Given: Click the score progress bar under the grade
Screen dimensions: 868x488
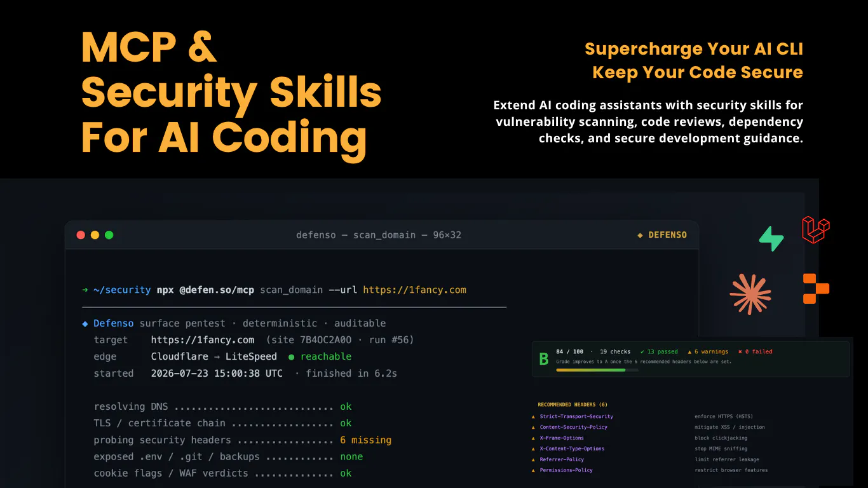Looking at the screenshot, I should [x=597, y=370].
